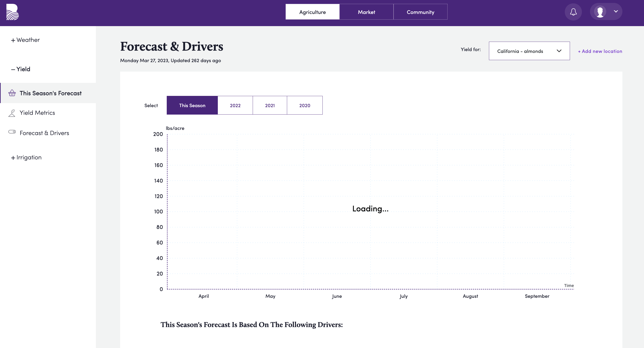
Task: Select the Agriculture navigation tab
Action: [313, 11]
